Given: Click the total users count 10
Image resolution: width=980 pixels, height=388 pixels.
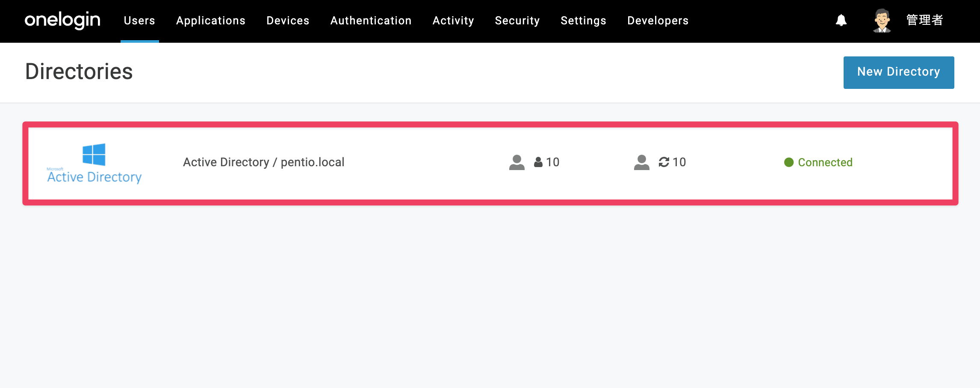Looking at the screenshot, I should tap(552, 162).
